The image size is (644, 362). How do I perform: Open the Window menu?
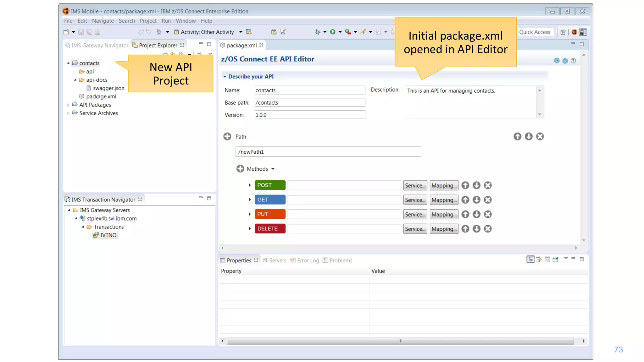click(186, 21)
